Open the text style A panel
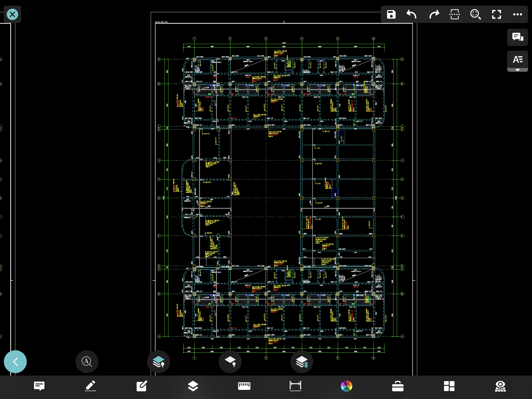532x399 pixels. tap(518, 59)
